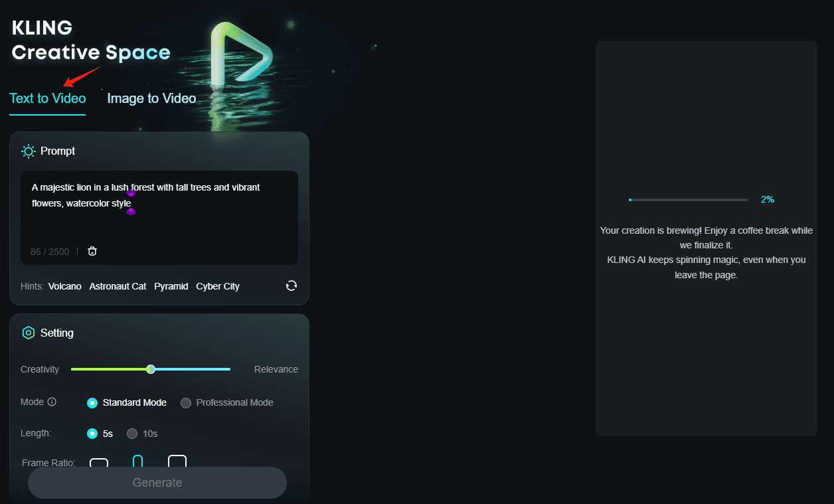834x504 pixels.
Task: Click the trash icon to clear the prompt
Action: click(x=92, y=251)
